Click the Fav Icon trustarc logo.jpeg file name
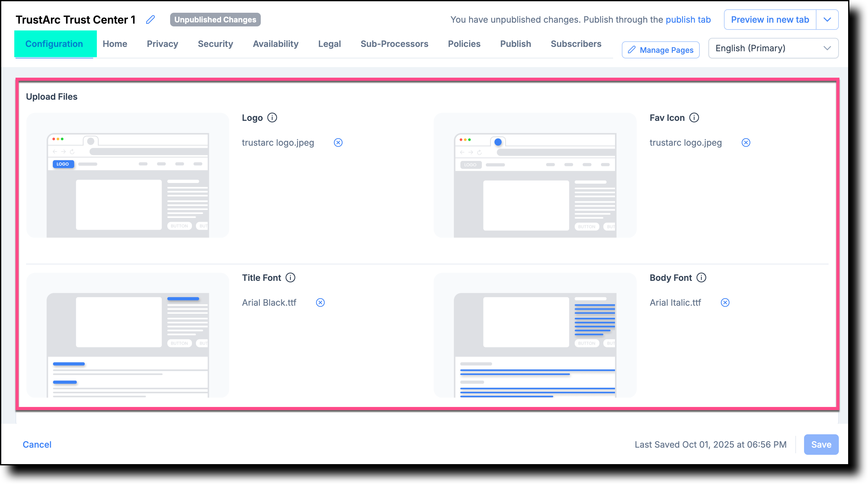 [686, 143]
